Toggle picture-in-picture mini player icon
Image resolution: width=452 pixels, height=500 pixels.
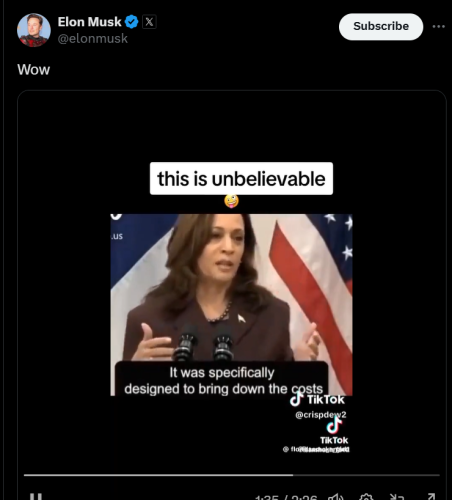397,497
